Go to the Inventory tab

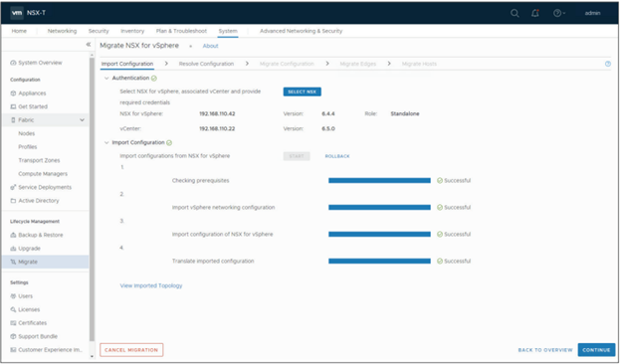click(x=132, y=31)
